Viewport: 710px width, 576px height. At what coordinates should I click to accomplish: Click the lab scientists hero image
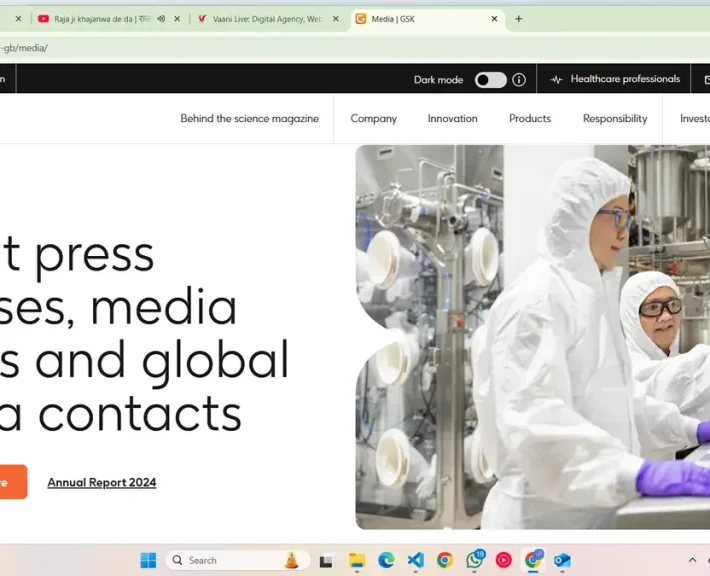[532, 337]
